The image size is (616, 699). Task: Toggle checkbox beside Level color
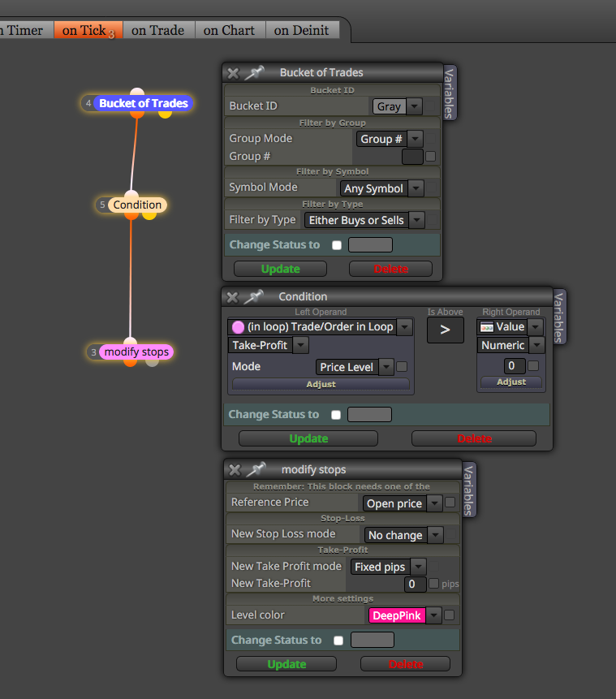pyautogui.click(x=450, y=615)
